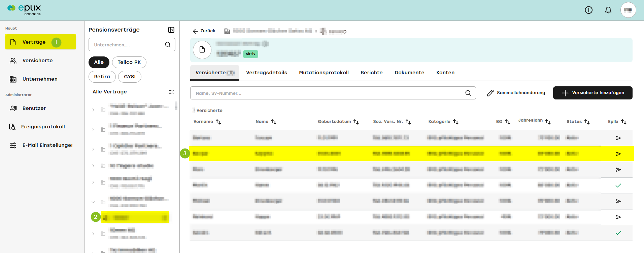
Task: Go back with the Zurück button
Action: point(204,31)
